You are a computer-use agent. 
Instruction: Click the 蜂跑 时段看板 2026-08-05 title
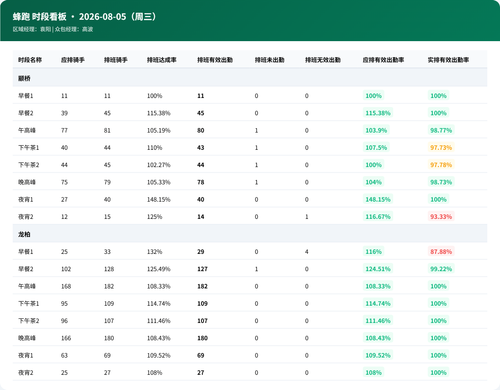84,17
